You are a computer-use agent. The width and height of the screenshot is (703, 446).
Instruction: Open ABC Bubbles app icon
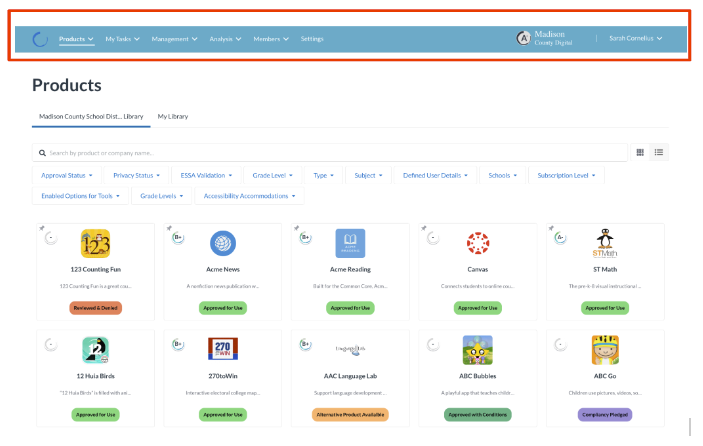478,350
